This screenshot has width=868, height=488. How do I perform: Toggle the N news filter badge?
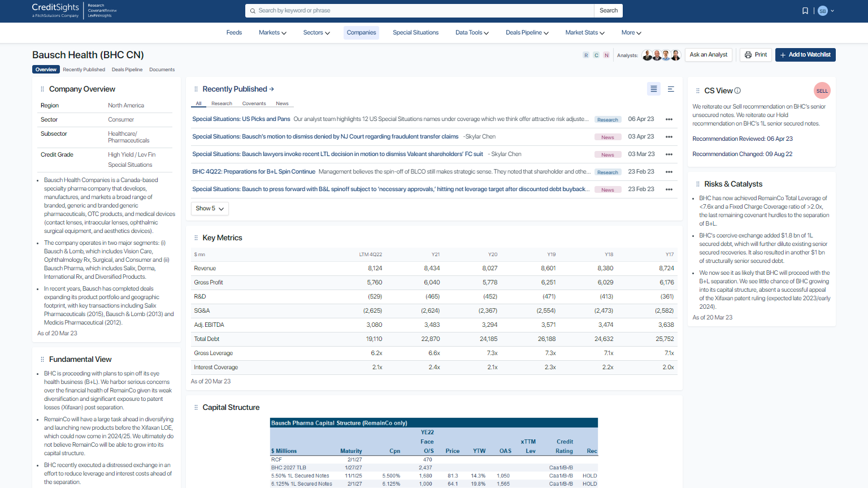(606, 55)
